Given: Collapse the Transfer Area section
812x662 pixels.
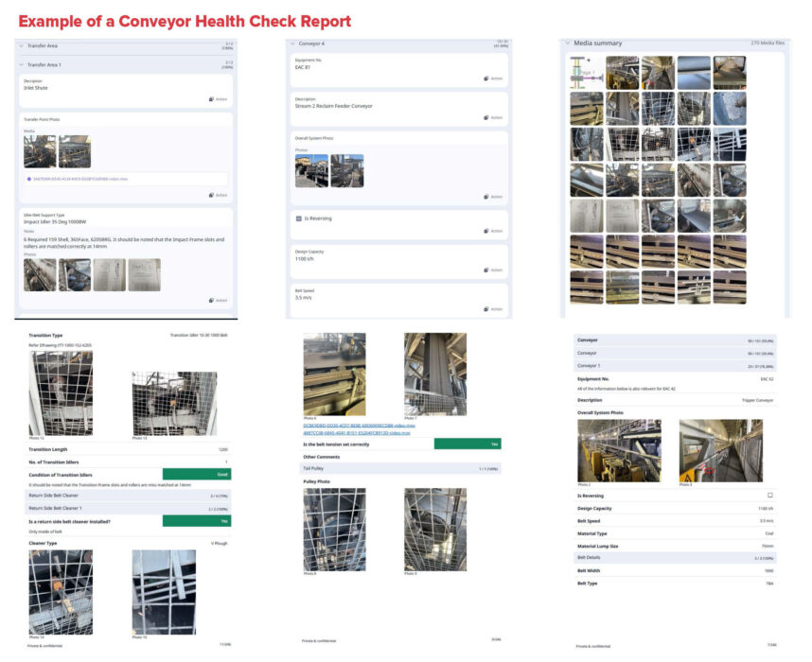Looking at the screenshot, I should point(21,45).
